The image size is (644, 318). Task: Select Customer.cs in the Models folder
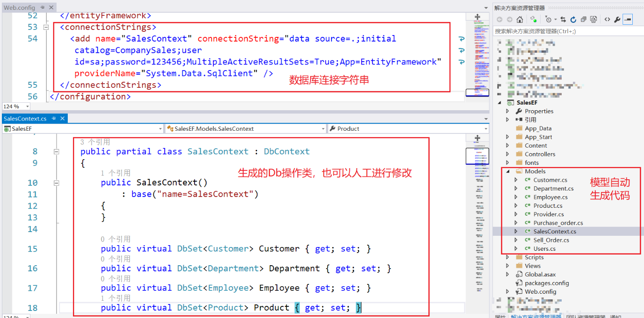[x=550, y=180]
